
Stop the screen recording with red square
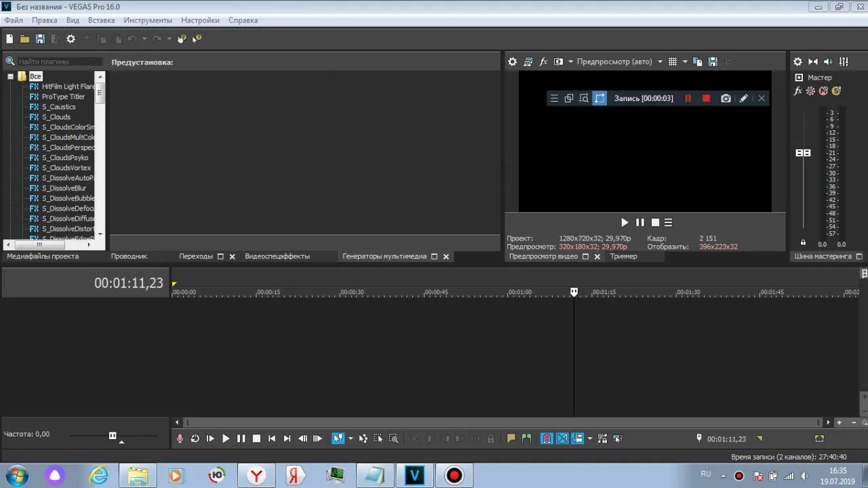coord(706,98)
